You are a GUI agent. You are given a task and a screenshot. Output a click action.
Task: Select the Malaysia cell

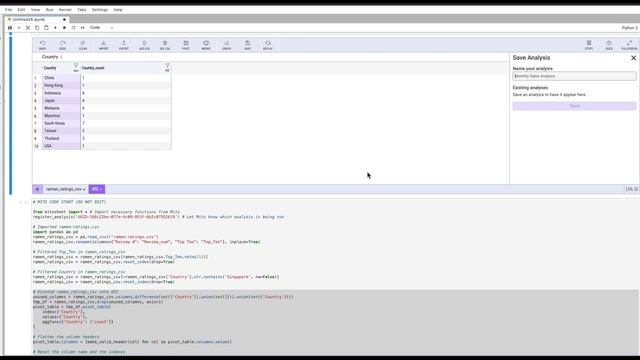coord(61,108)
